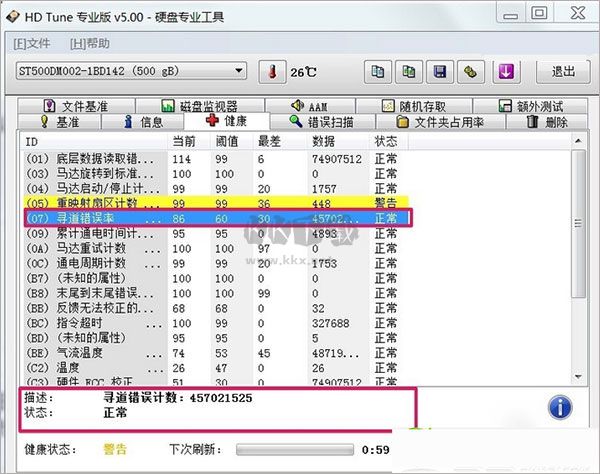
Task: Select the (C2) 温度 row
Action: coord(216,368)
